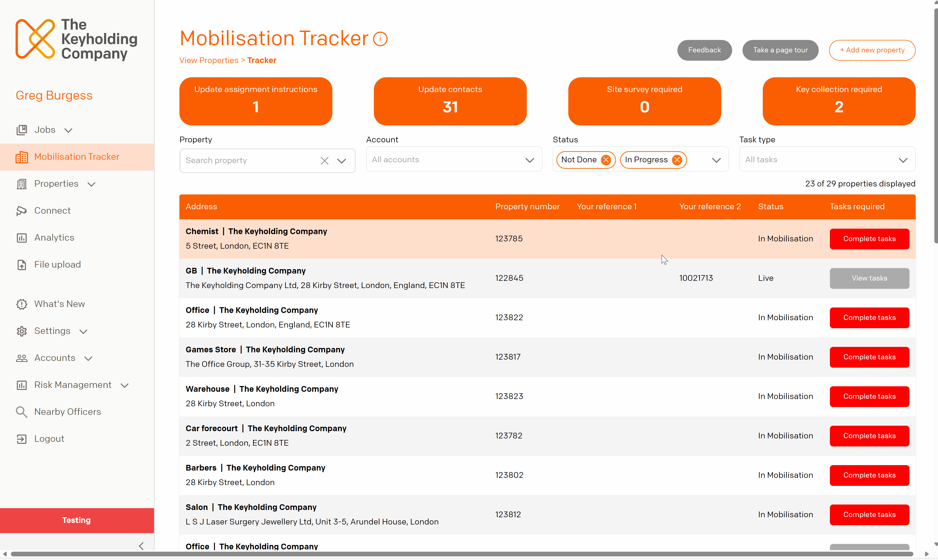This screenshot has height=560, width=938.
Task: Click the Mobilisation Tracker building icon
Action: 22,157
